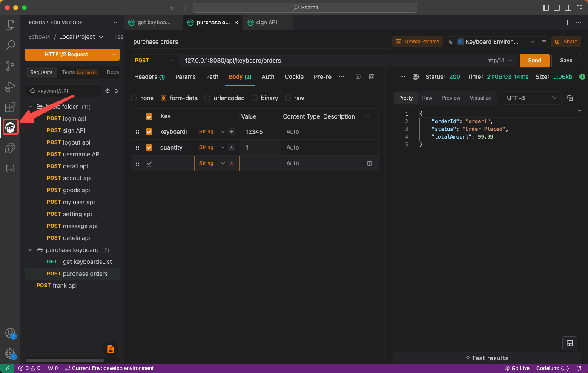Select the none body type radio
588x373 pixels.
point(134,98)
